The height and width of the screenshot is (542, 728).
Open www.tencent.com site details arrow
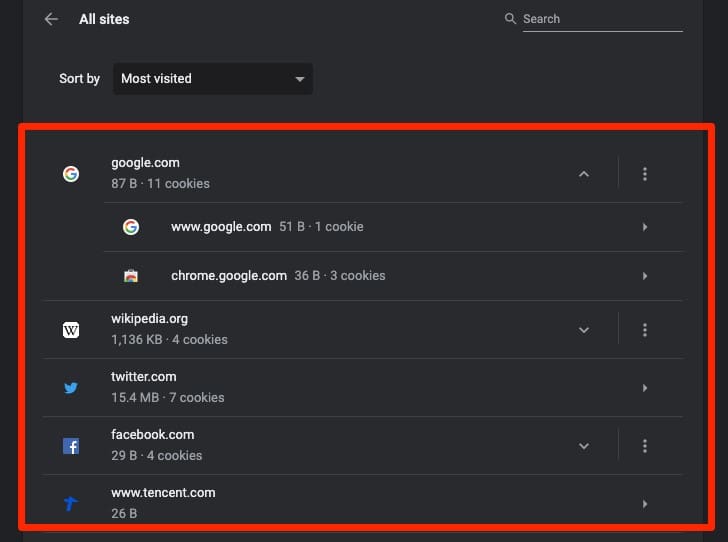(x=644, y=504)
